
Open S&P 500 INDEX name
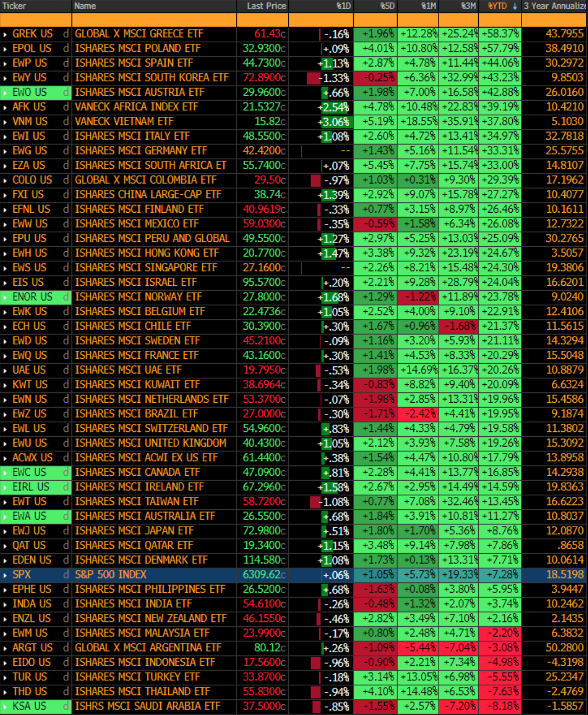click(x=111, y=575)
